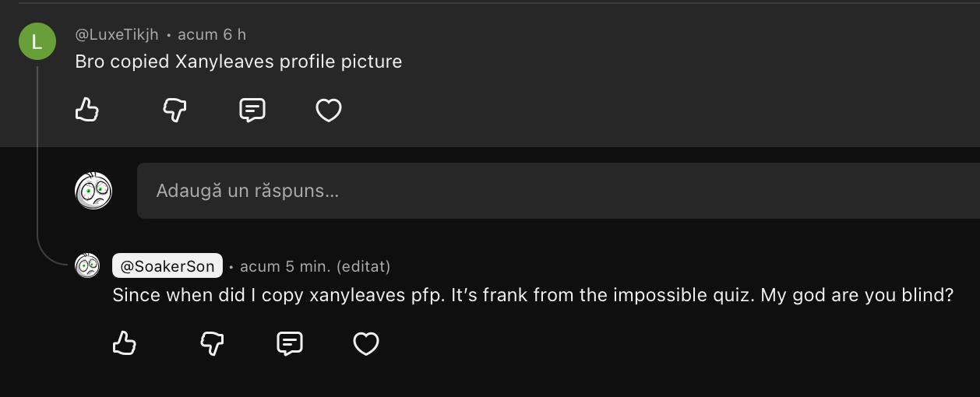The width and height of the screenshot is (980, 397).
Task: Click the avatar beside the reply input
Action: click(93, 191)
